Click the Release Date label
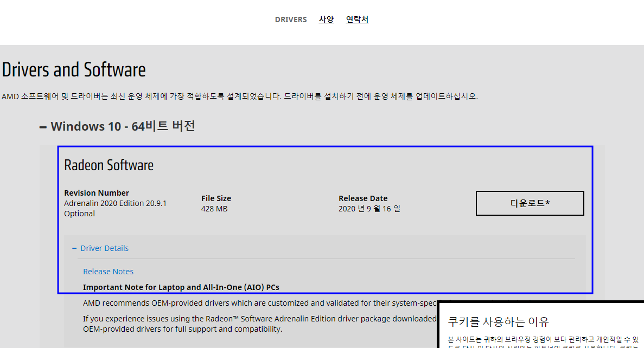This screenshot has width=644, height=348. tap(363, 198)
